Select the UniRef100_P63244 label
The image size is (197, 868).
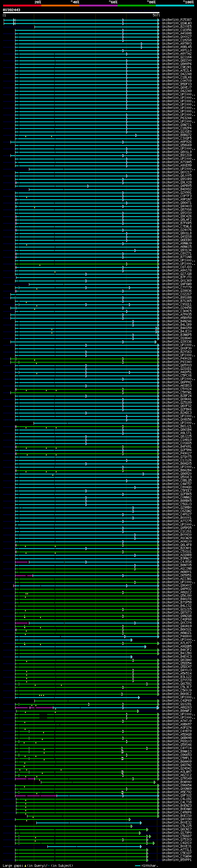(x=177, y=118)
